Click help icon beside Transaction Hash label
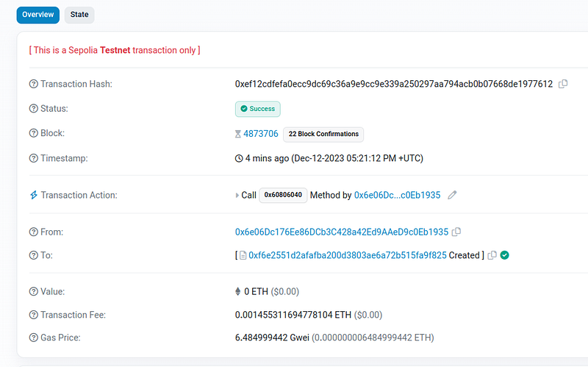 coord(34,84)
